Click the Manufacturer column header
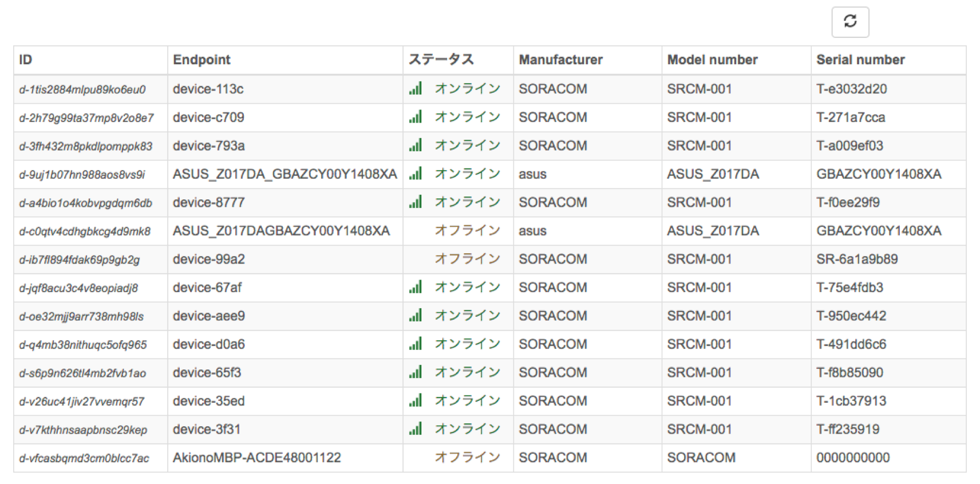The image size is (980, 484). pyautogui.click(x=587, y=60)
